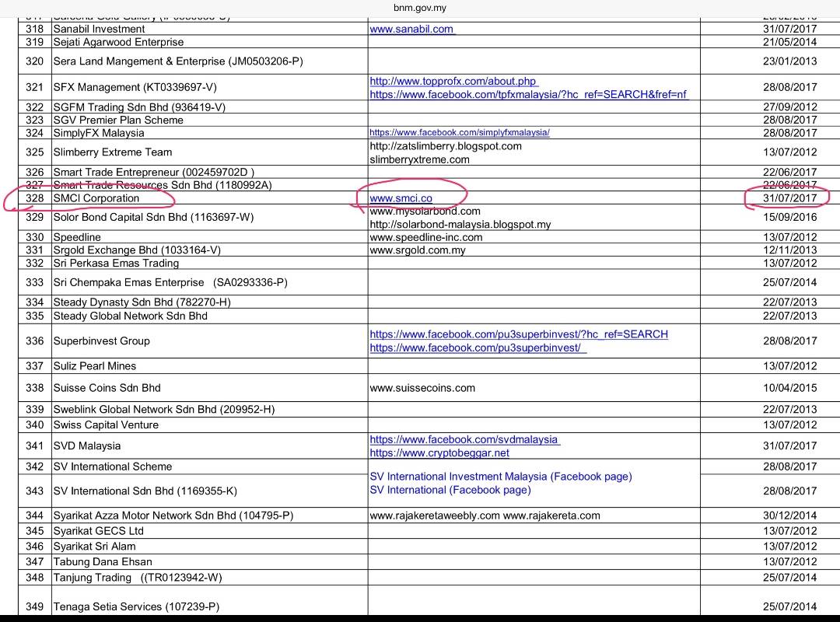
Task: Open the second pu3superbinvest Facebook link
Action: (x=477, y=348)
